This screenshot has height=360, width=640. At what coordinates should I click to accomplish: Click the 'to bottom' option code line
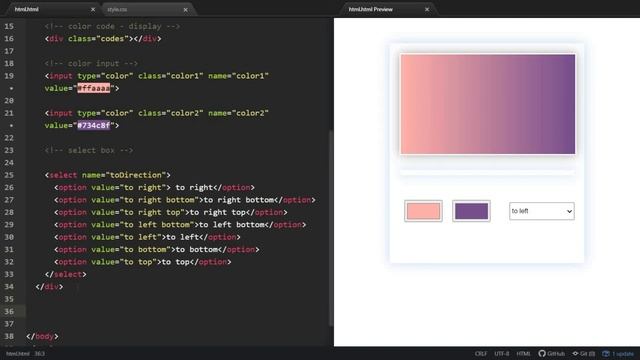point(157,249)
